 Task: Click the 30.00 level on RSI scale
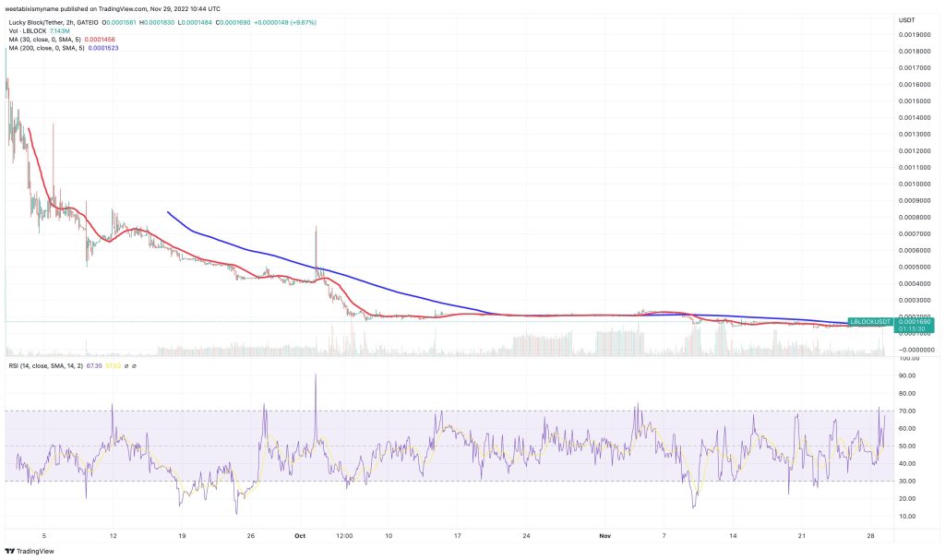pyautogui.click(x=907, y=481)
